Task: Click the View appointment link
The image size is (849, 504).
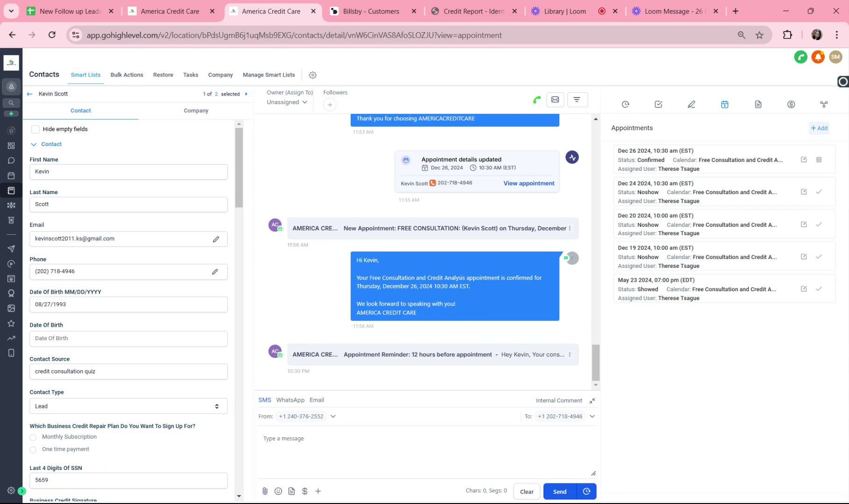Action: pos(529,183)
